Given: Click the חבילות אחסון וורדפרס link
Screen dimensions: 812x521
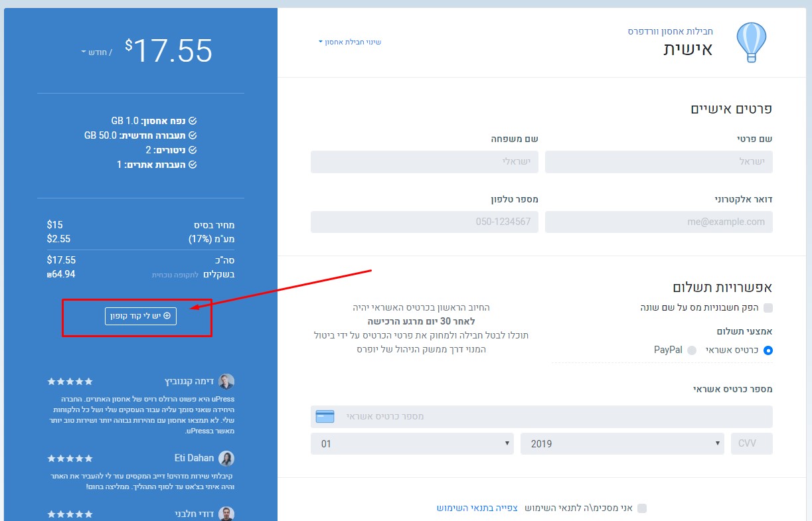Looking at the screenshot, I should tap(670, 31).
